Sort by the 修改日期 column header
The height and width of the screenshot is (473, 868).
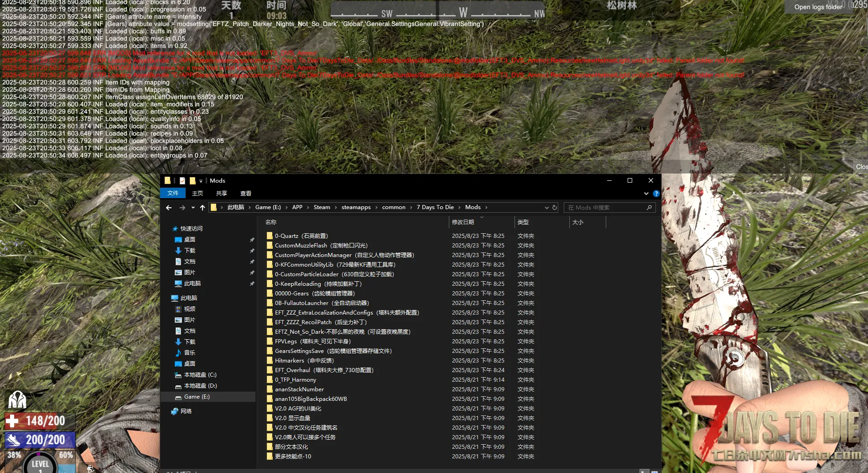click(463, 222)
